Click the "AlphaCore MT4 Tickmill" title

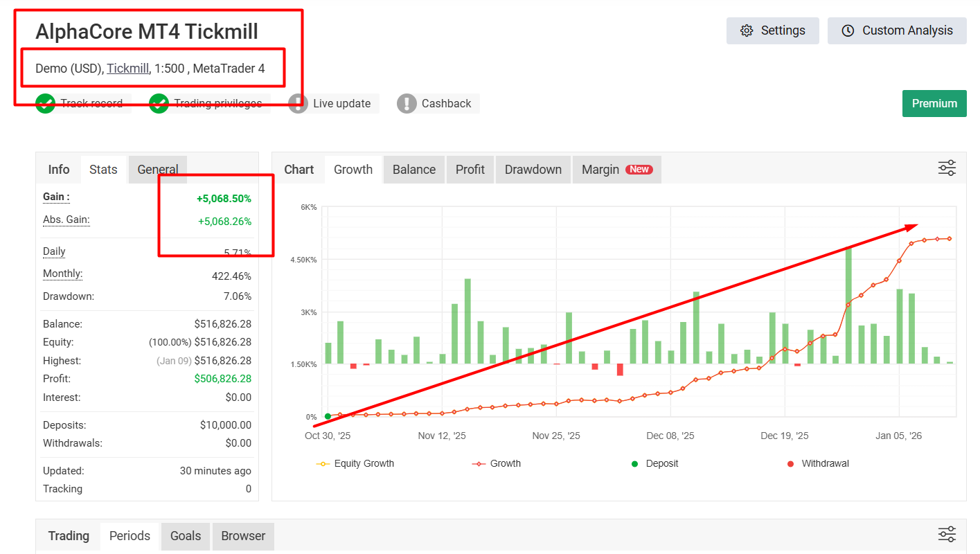(x=147, y=32)
